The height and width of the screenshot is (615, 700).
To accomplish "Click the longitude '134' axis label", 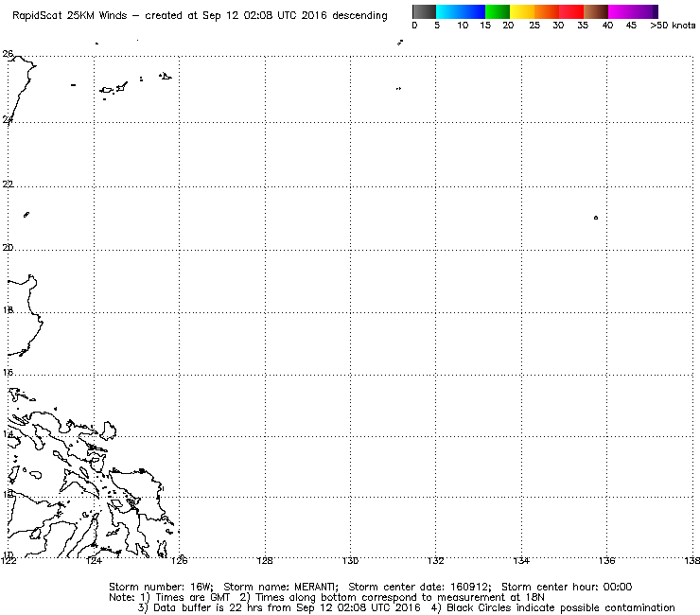I will click(x=521, y=560).
